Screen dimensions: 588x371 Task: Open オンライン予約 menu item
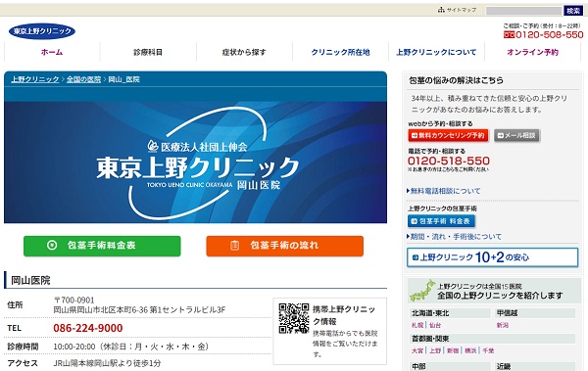[x=533, y=52]
